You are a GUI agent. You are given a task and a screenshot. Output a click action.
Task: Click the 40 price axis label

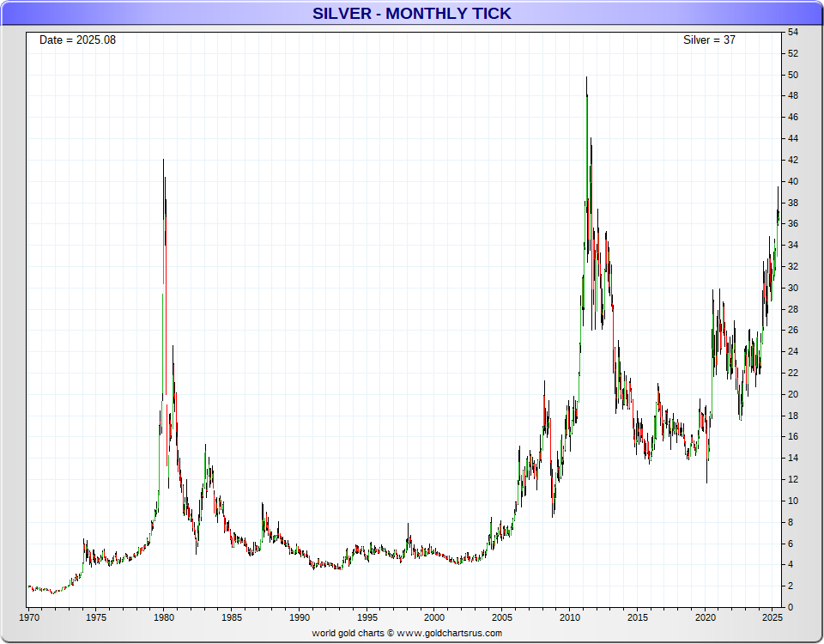point(793,181)
